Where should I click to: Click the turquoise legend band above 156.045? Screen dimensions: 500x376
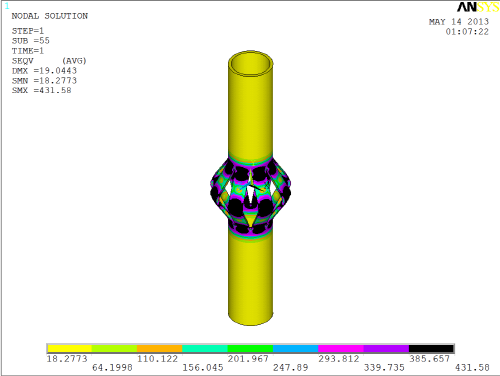click(x=205, y=349)
